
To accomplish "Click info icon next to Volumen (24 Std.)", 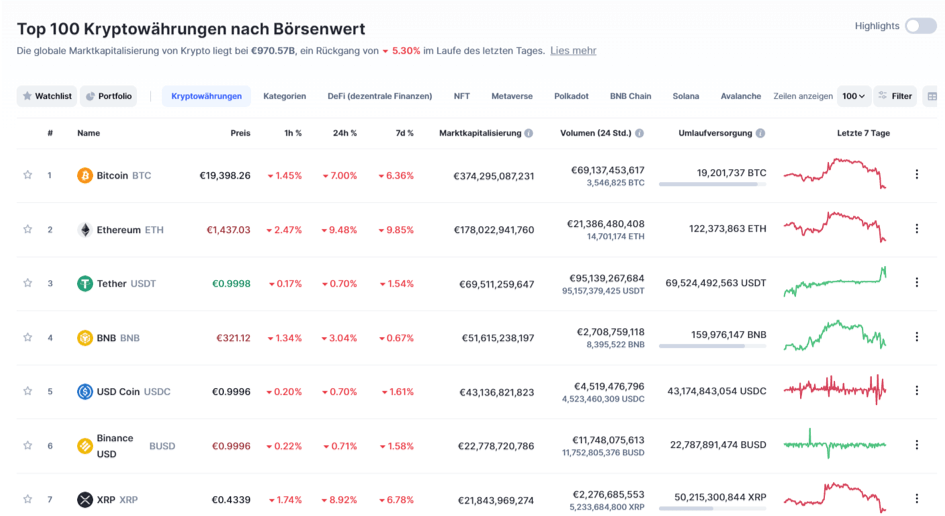I will coord(639,133).
